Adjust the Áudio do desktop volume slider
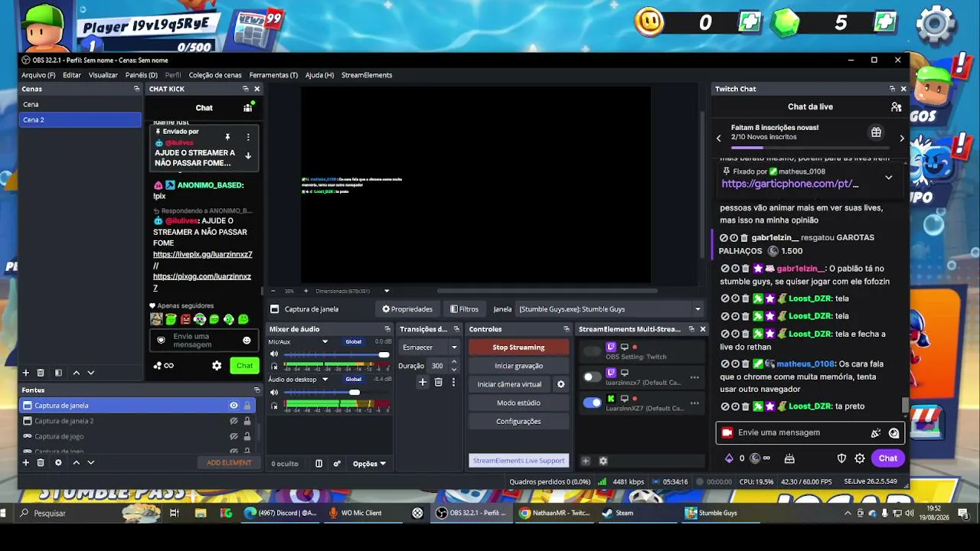This screenshot has height=551, width=980. pyautogui.click(x=336, y=392)
